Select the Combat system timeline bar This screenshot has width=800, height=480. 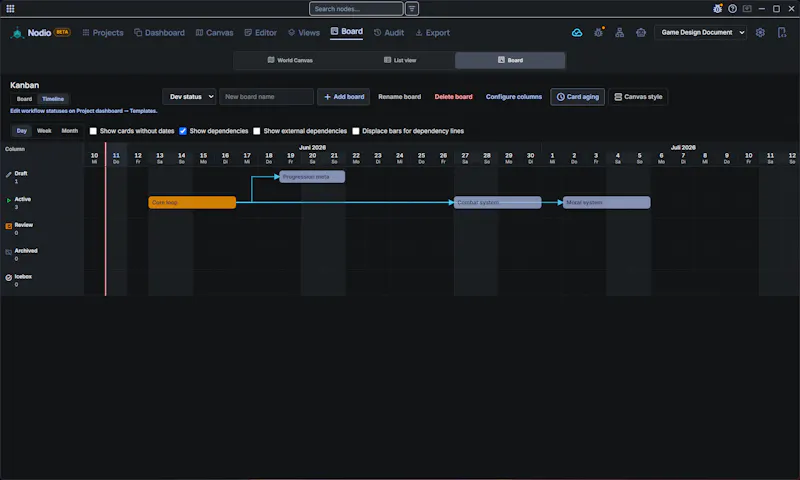coord(497,203)
